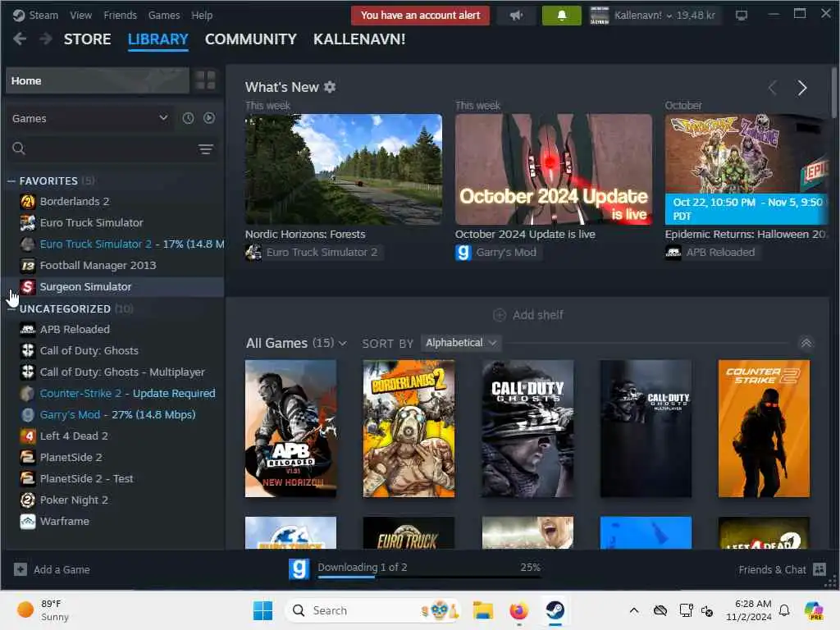Open APB Reloaded cover art
840x630 pixels.
point(291,428)
